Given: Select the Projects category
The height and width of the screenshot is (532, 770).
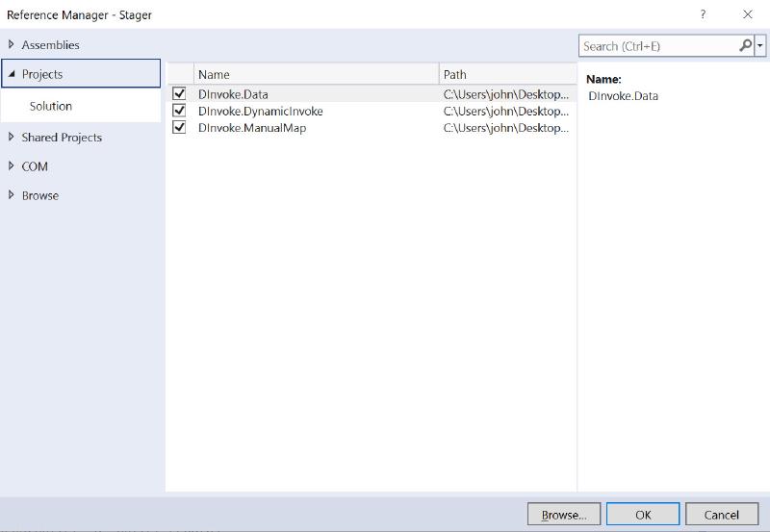Looking at the screenshot, I should pos(81,74).
